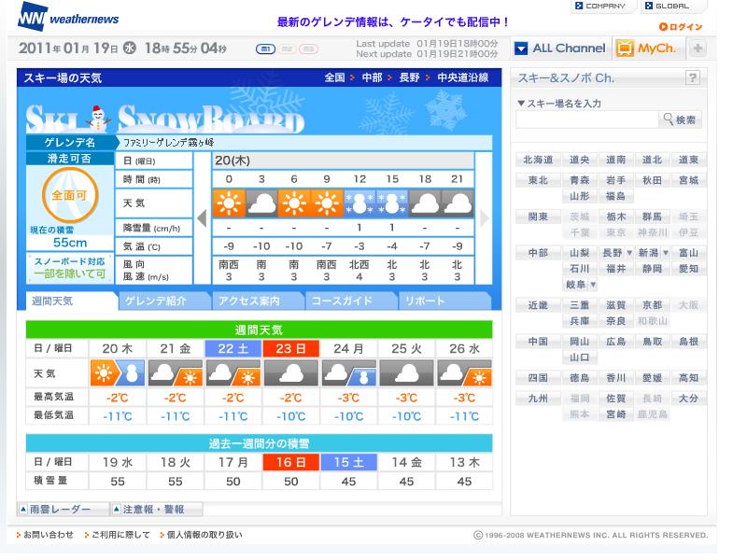Open the ALL Channel dropdown arrow icon
The width and height of the screenshot is (747, 560).
point(521,49)
